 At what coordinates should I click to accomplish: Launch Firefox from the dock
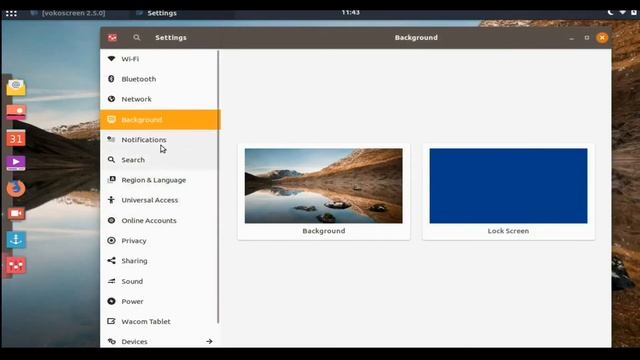(x=16, y=189)
